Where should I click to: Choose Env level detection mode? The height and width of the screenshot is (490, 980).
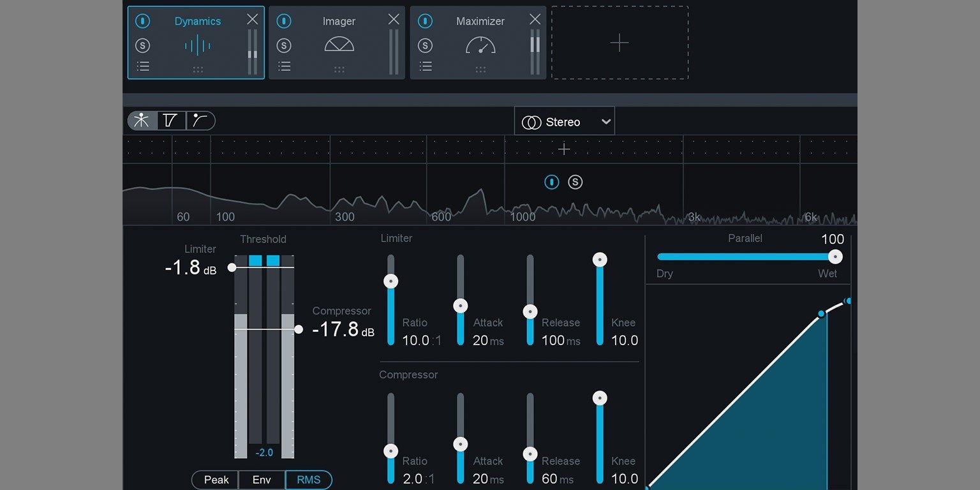tap(262, 480)
